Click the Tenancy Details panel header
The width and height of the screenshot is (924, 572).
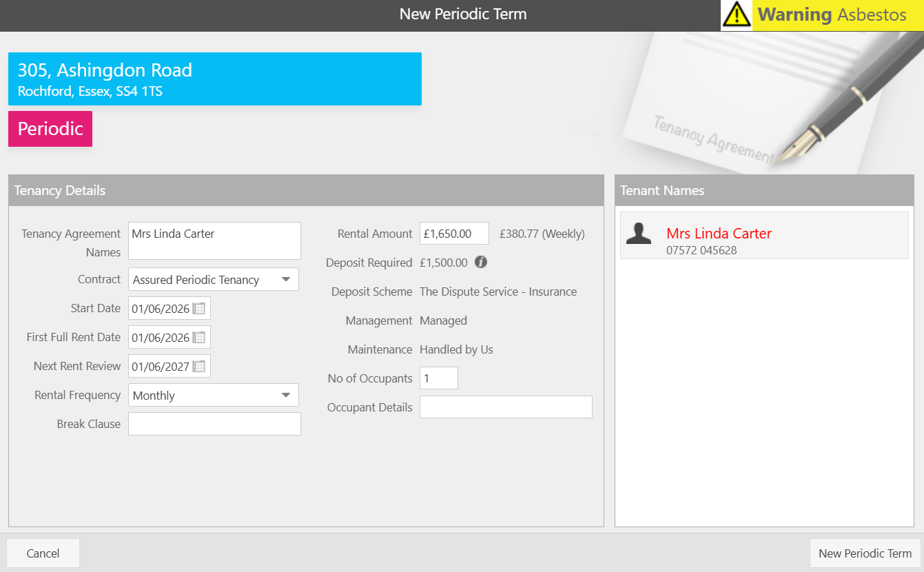(x=306, y=190)
